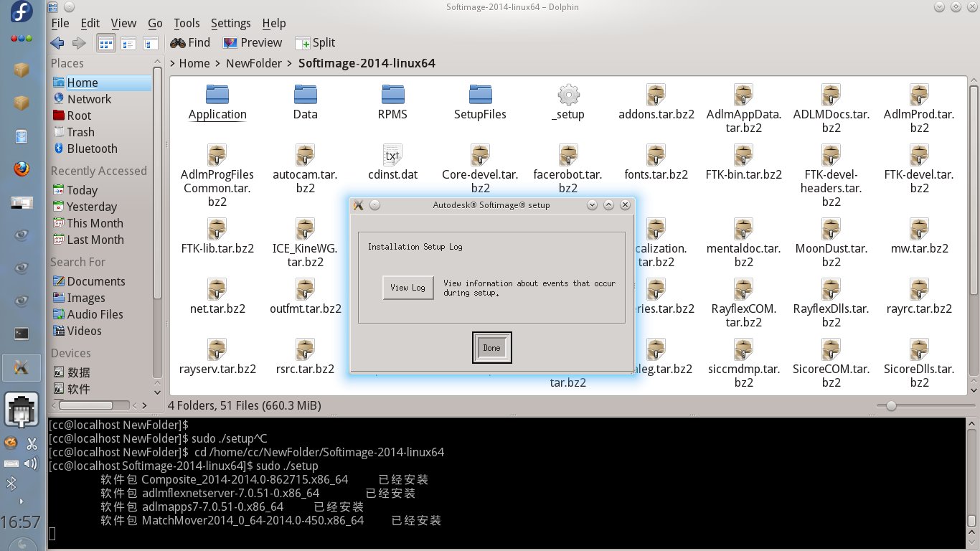This screenshot has width=980, height=551.
Task: Select the Application folder icon
Action: [217, 95]
